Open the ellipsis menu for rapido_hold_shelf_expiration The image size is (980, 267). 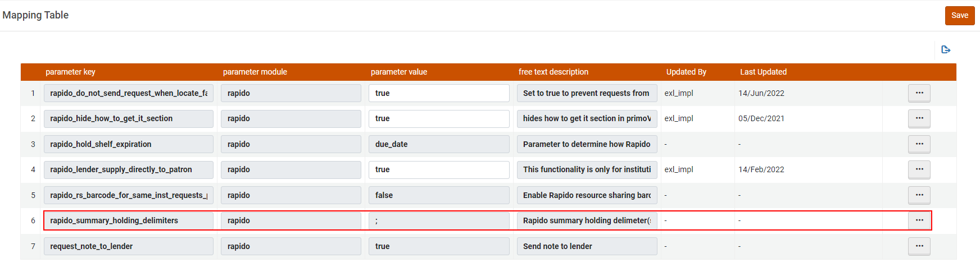[919, 144]
